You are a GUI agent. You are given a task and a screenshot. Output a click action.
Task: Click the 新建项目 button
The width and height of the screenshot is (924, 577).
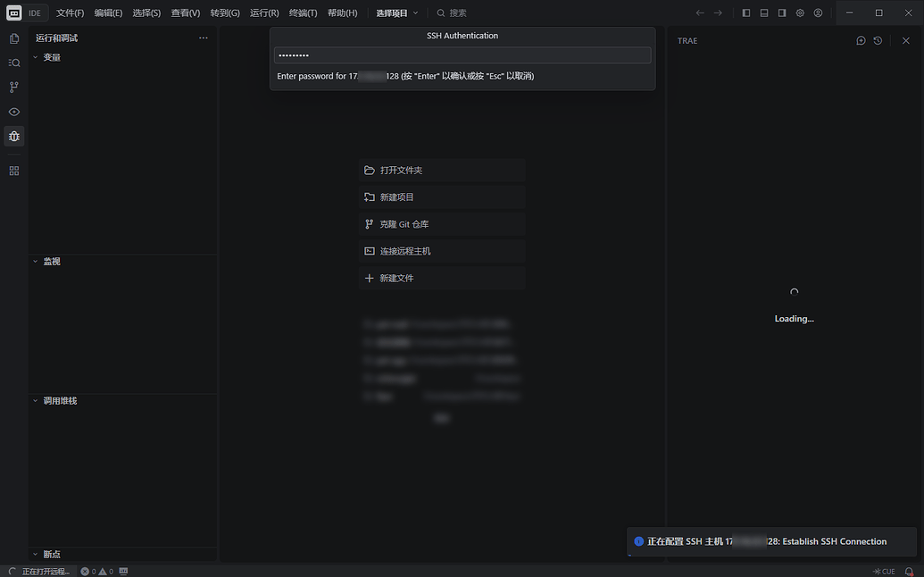[x=442, y=197]
